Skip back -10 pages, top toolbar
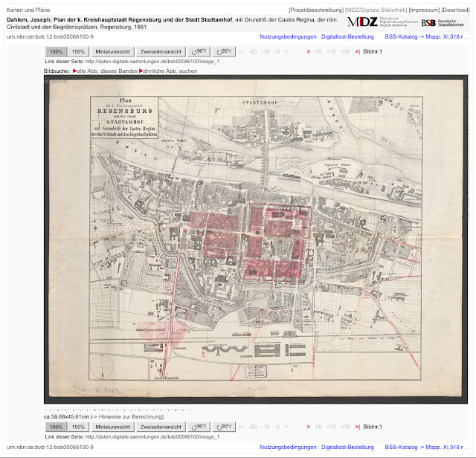 [266, 51]
